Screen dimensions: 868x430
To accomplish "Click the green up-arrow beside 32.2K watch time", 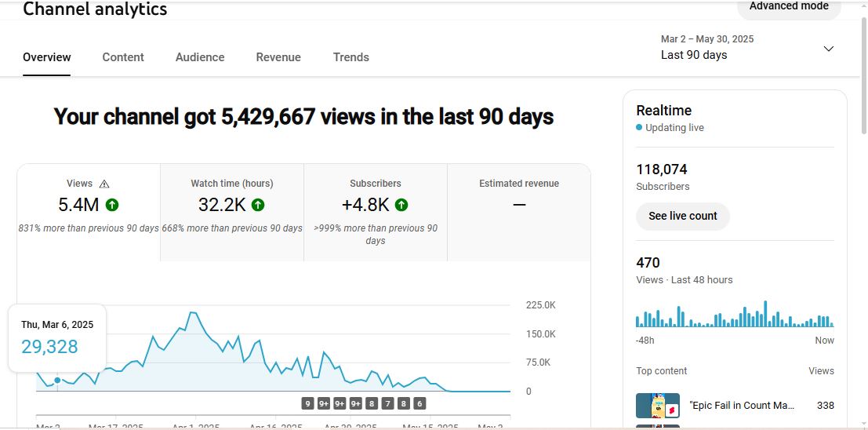I will click(x=258, y=205).
